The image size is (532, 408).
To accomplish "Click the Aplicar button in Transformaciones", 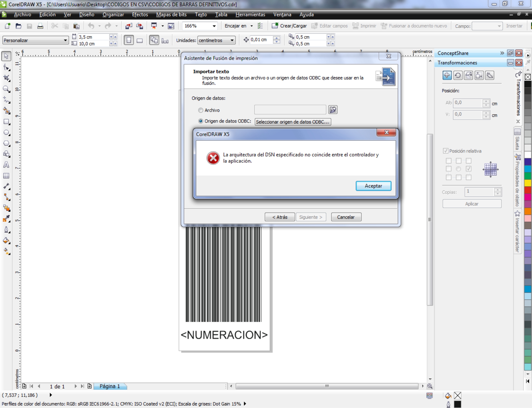I will (x=472, y=204).
